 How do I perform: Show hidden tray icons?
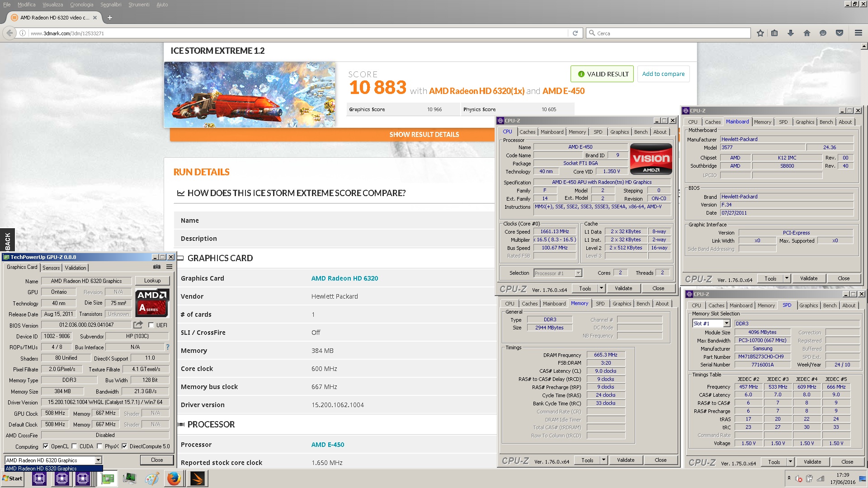tap(789, 478)
